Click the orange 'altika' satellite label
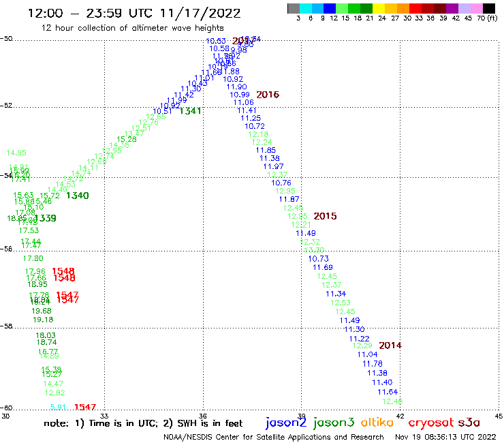Screen dimensions: 504x443 pyautogui.click(x=377, y=423)
